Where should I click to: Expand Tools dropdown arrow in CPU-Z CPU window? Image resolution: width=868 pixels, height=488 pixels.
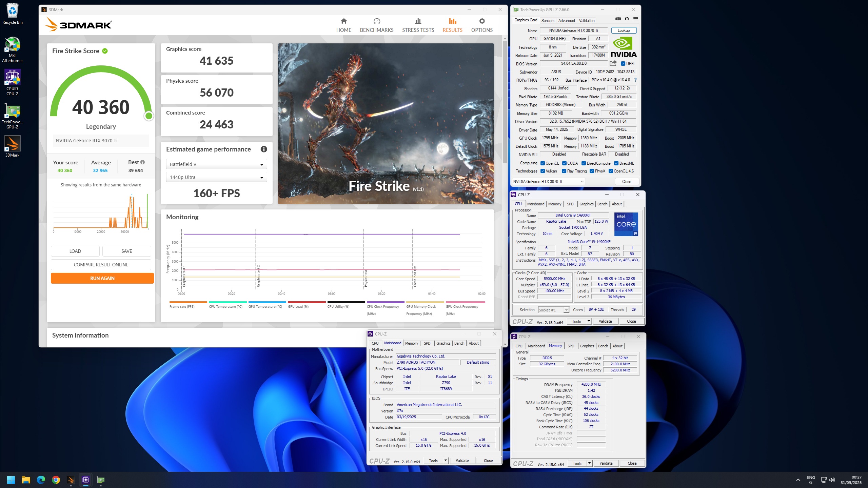click(x=589, y=321)
